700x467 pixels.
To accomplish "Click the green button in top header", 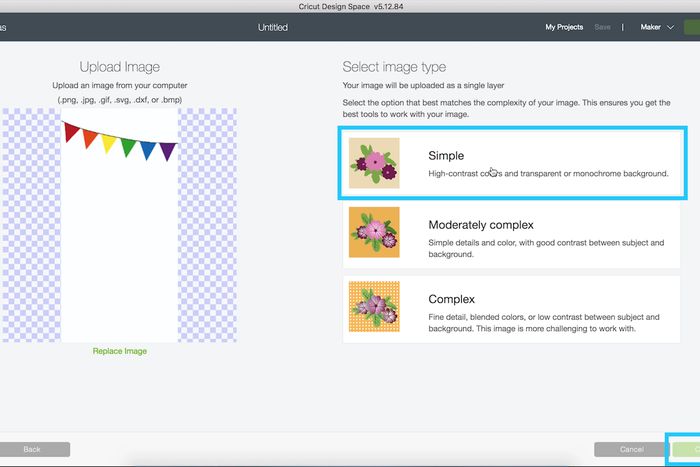I will (692, 27).
